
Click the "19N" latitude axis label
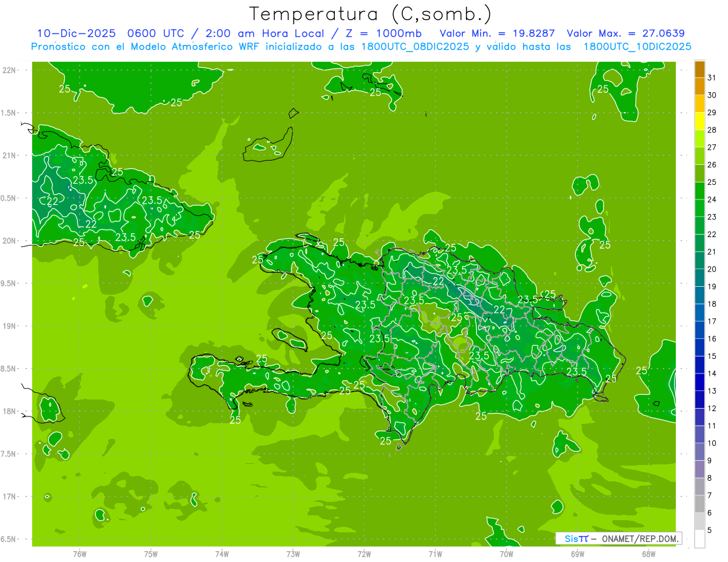pos(9,326)
